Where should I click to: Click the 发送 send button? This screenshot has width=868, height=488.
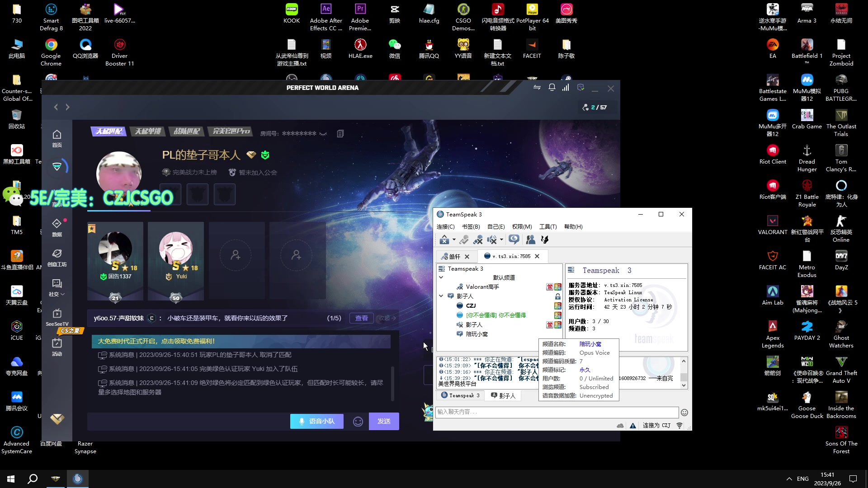click(x=384, y=421)
